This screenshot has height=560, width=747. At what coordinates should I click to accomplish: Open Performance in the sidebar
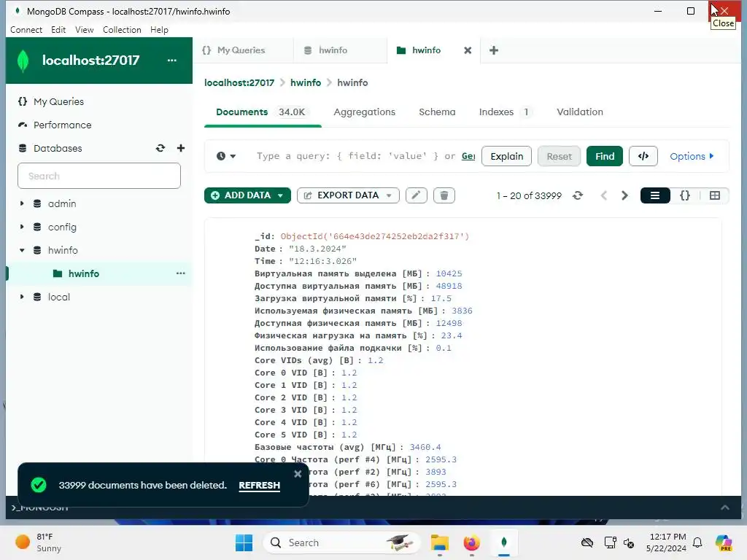pyautogui.click(x=62, y=125)
